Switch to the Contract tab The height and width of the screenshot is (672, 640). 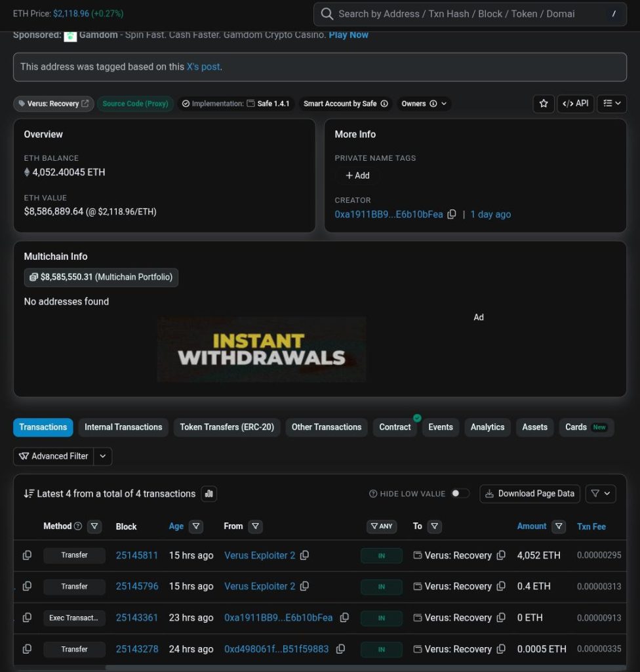tap(395, 427)
